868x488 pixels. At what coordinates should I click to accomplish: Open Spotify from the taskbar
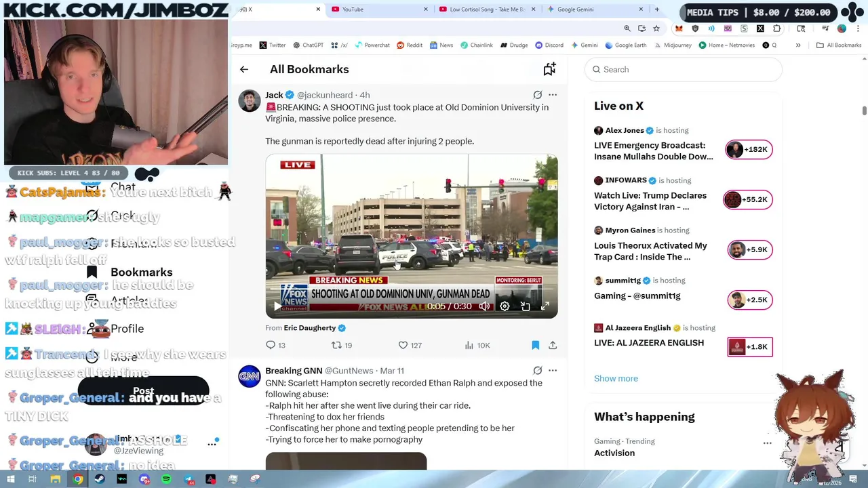pos(167,479)
